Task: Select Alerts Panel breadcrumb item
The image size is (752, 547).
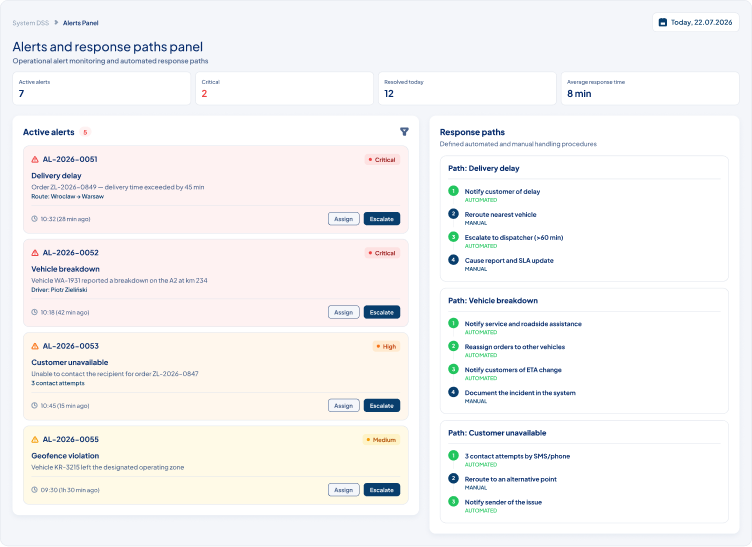Action: 81,23
